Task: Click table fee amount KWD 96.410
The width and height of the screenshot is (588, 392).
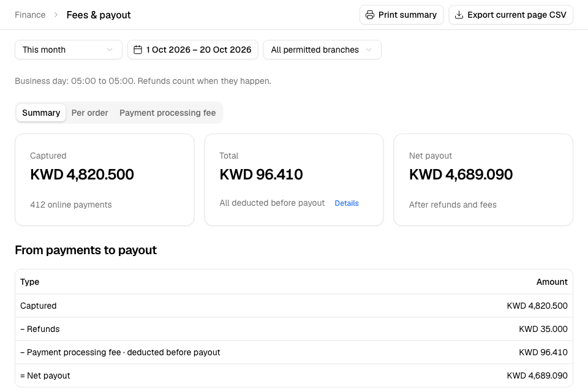Action: pos(543,352)
